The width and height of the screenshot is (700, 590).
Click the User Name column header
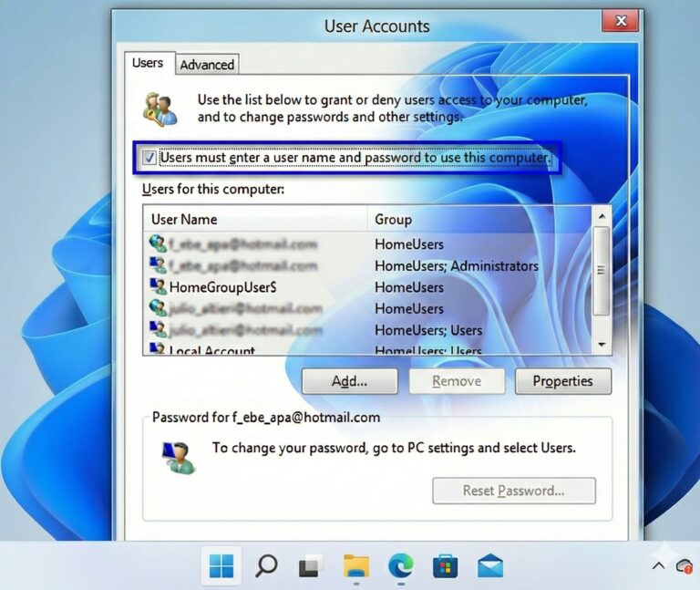point(255,219)
